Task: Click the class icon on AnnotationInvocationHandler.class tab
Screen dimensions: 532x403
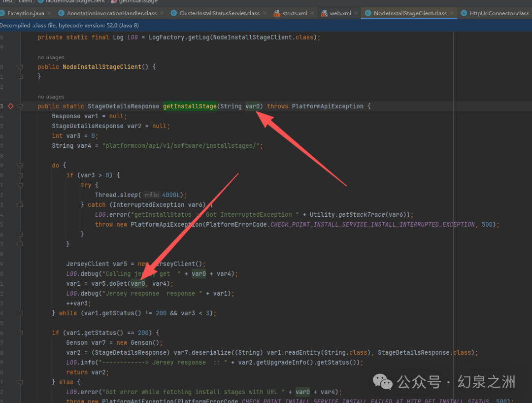Action: 61,13
